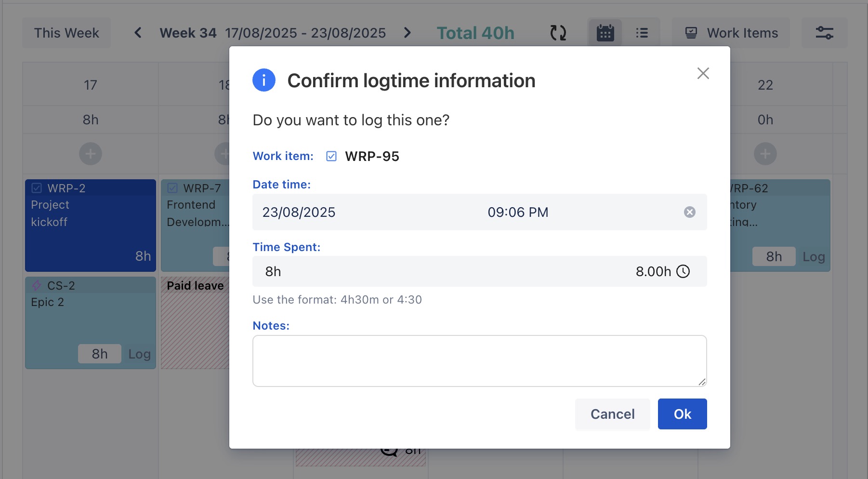The image size is (868, 479).
Task: Go to next week chevron
Action: [x=408, y=33]
